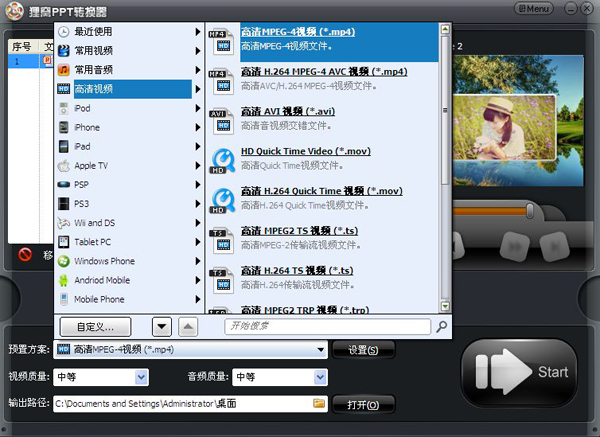
Task: Click the Andriod Mobile robot icon
Action: pos(64,280)
